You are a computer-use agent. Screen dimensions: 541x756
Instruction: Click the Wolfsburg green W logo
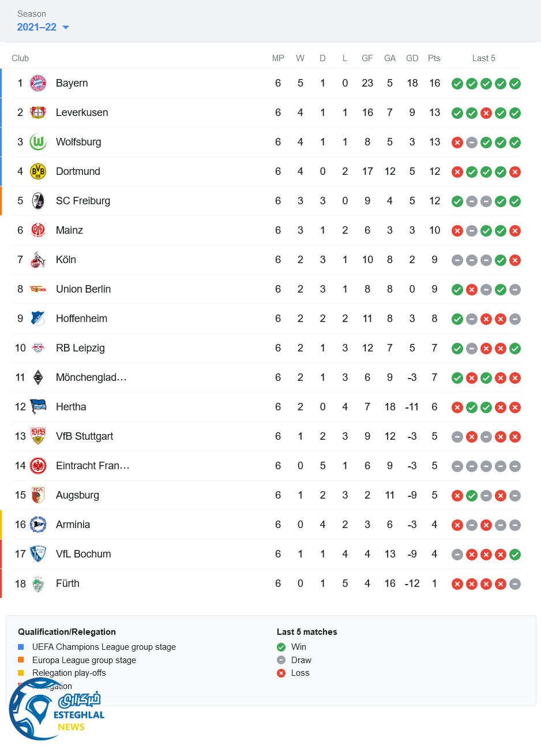tap(38, 142)
